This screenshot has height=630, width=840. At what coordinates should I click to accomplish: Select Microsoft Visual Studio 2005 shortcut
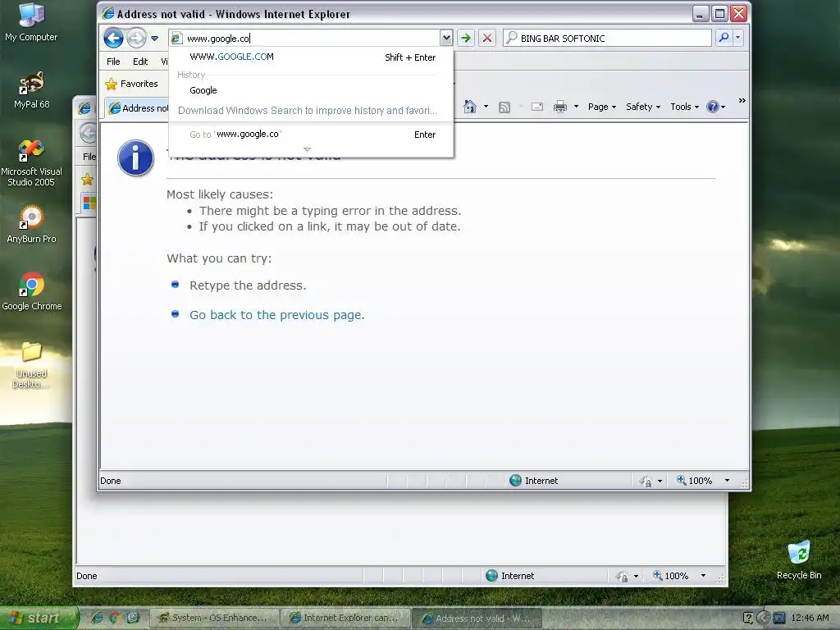(x=31, y=163)
